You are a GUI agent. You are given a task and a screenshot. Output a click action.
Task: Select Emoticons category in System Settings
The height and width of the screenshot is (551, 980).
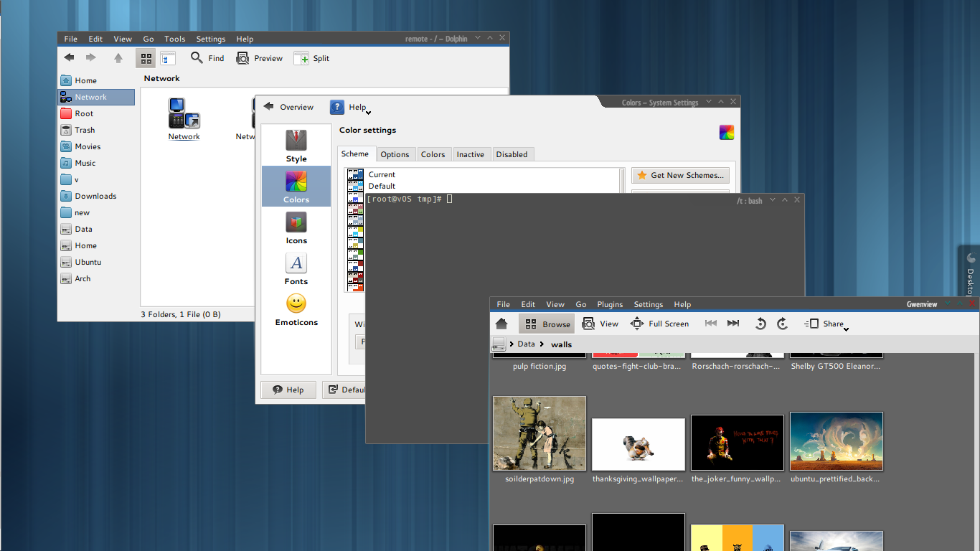[296, 309]
